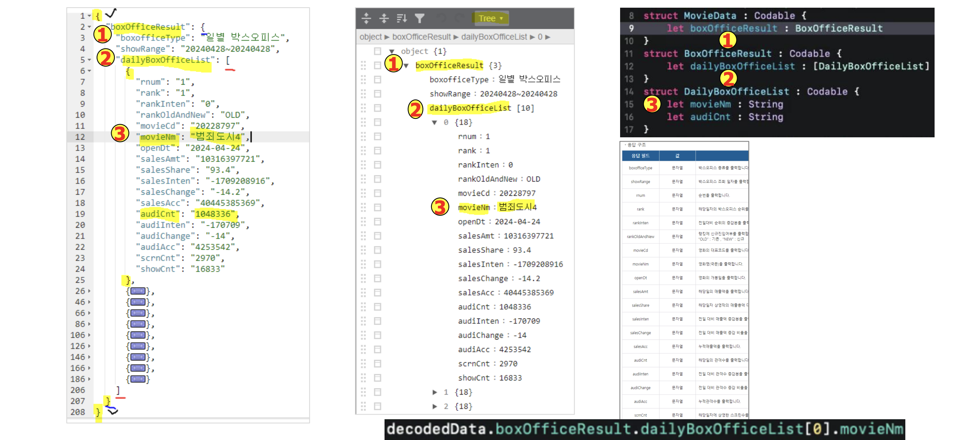Viewport: 980px width, 440px height.
Task: Click dailyBoxOfficeList in the breadcrumb path
Action: click(494, 37)
